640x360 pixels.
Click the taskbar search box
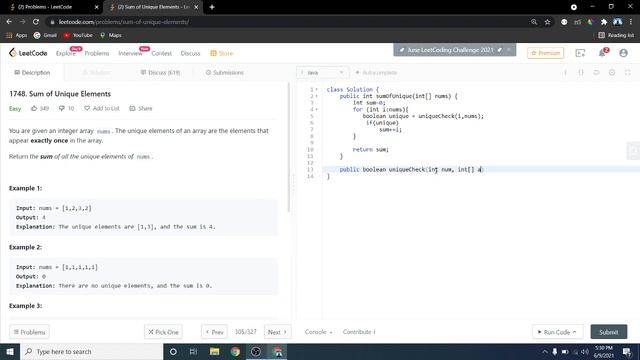[91, 351]
